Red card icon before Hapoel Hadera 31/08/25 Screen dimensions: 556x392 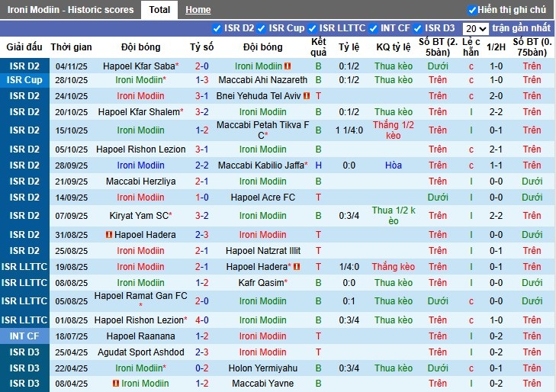coord(109,235)
